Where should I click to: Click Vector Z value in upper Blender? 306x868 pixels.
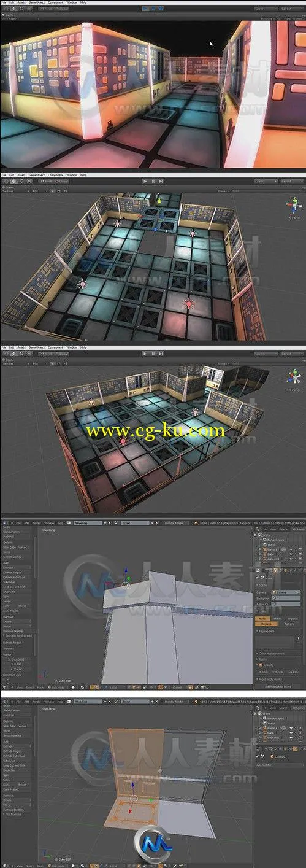point(17,668)
